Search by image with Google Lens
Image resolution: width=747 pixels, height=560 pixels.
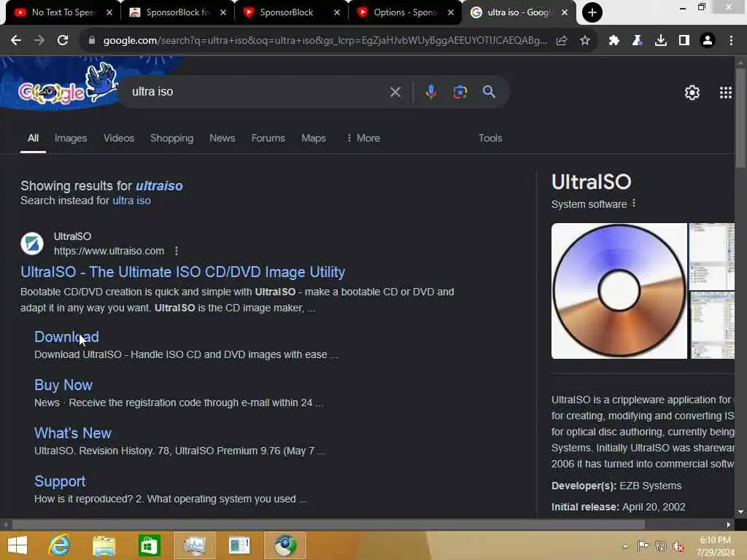(x=460, y=92)
